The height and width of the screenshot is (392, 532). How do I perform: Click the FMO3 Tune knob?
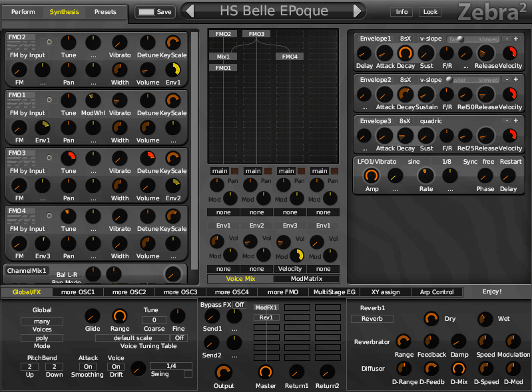point(69,158)
